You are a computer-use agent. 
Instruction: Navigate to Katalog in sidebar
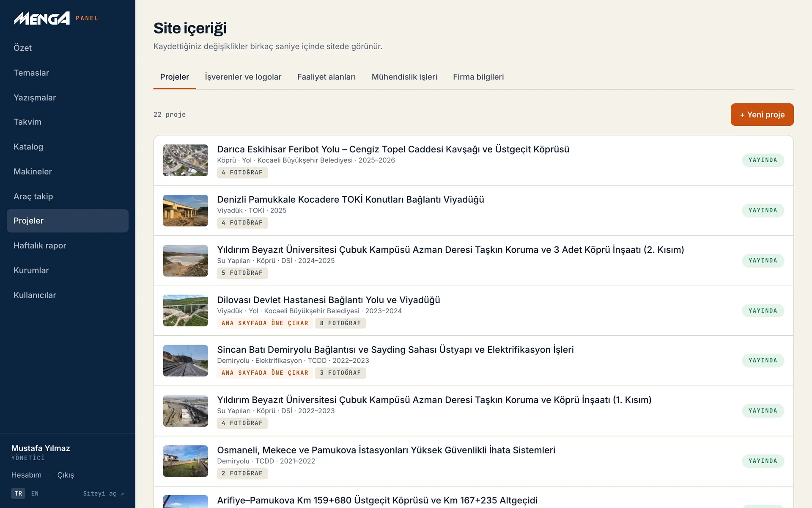pos(68,147)
